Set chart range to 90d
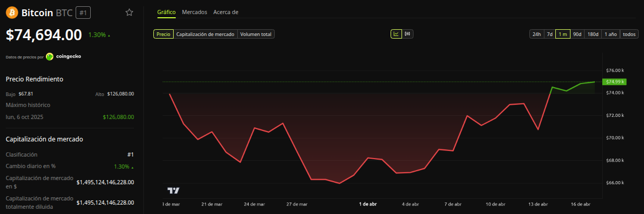Screen dimensions: 644x214 577,34
